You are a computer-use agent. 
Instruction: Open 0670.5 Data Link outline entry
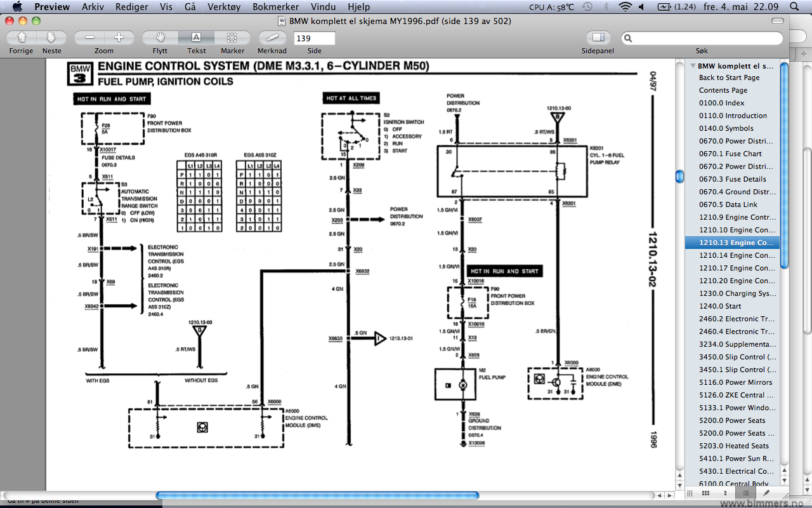[x=728, y=204]
